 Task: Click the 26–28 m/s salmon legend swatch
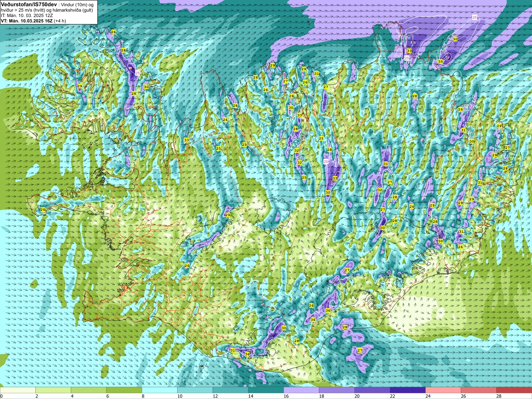pyautogui.click(x=479, y=390)
